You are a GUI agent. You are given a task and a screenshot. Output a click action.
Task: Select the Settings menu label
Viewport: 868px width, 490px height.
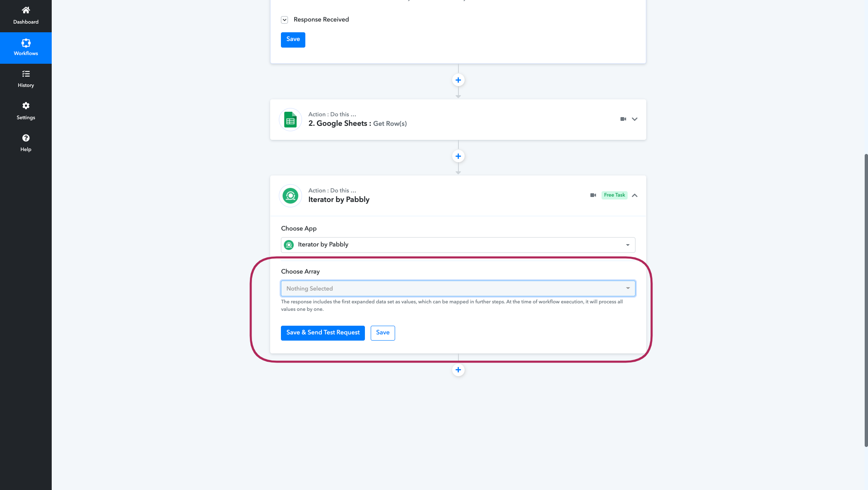coord(26,118)
